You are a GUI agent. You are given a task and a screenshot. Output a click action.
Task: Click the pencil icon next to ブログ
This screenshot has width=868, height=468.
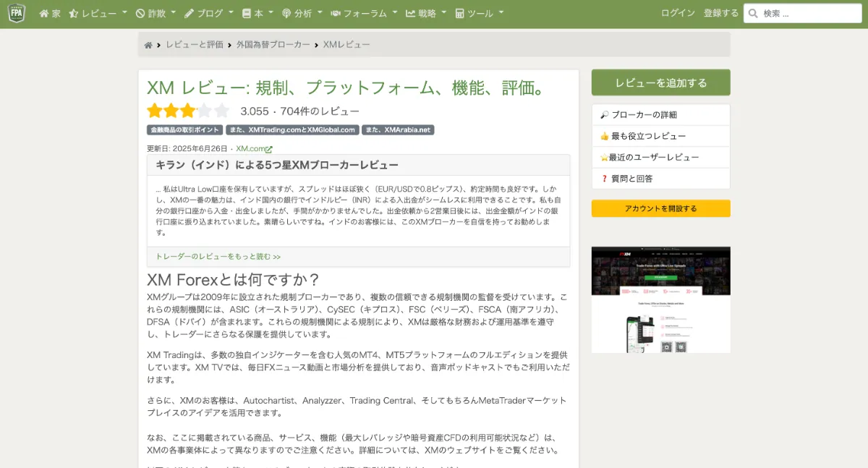pos(188,12)
